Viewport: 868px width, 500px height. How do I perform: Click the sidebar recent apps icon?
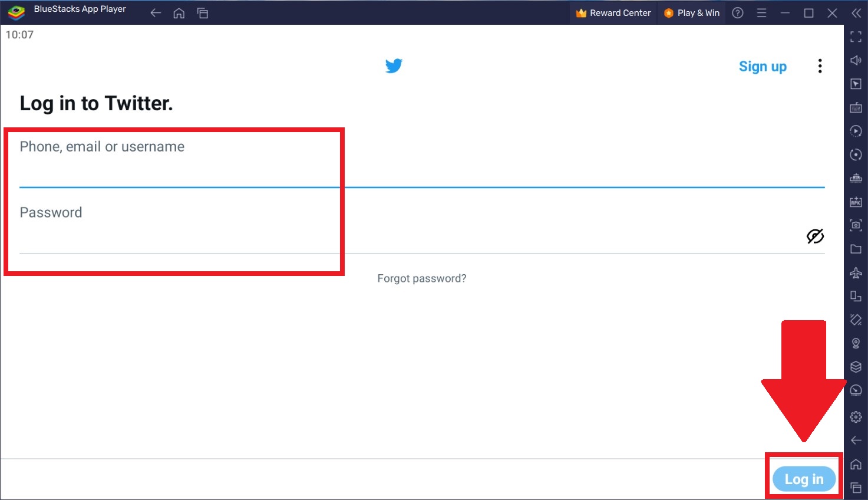coord(856,488)
